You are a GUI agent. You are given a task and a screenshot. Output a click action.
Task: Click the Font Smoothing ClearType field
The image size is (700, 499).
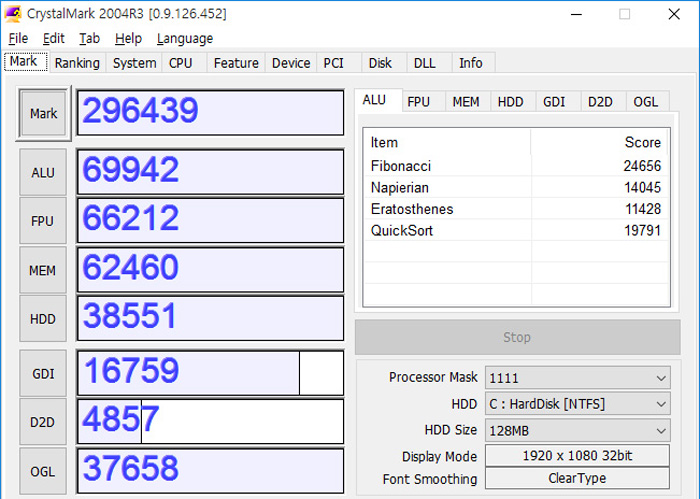pos(577,478)
